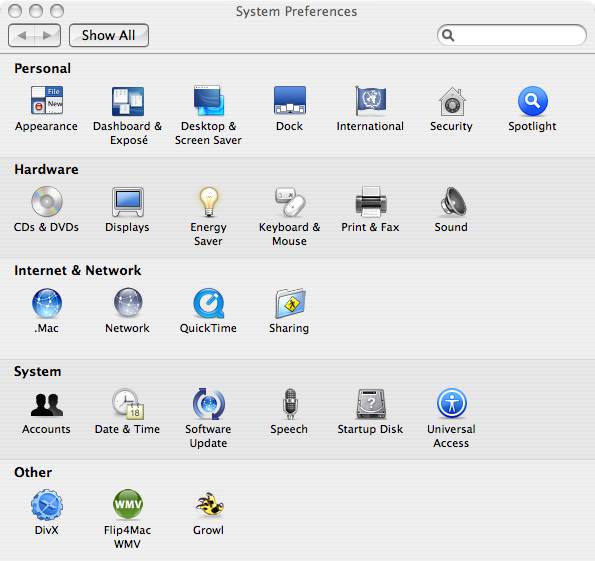Screen dimensions: 595x561
Task: Zoom window with third title bar button
Action: [57, 11]
